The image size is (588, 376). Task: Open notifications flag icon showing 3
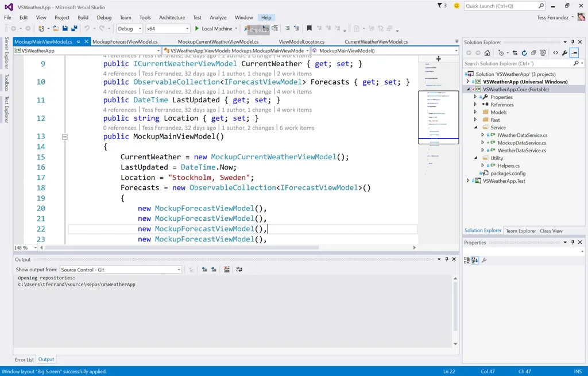click(x=442, y=6)
